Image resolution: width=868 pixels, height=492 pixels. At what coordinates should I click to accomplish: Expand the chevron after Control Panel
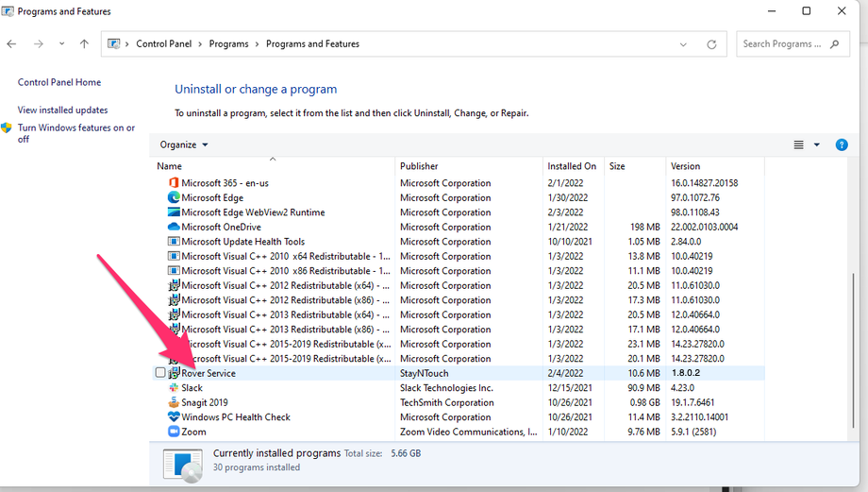200,43
